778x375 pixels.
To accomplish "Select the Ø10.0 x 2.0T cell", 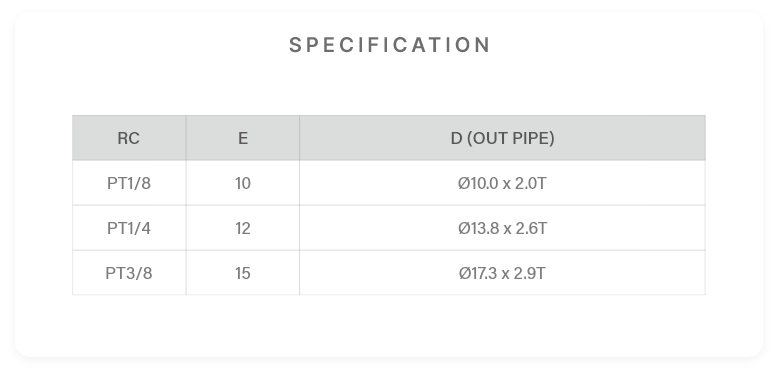I will coord(502,183).
